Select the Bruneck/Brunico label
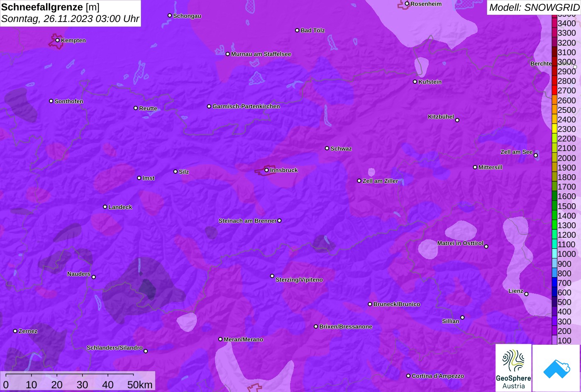The height and width of the screenshot is (392, 581). tap(397, 304)
